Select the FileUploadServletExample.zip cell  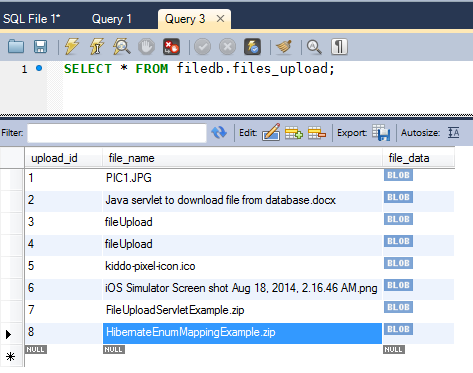click(242, 310)
